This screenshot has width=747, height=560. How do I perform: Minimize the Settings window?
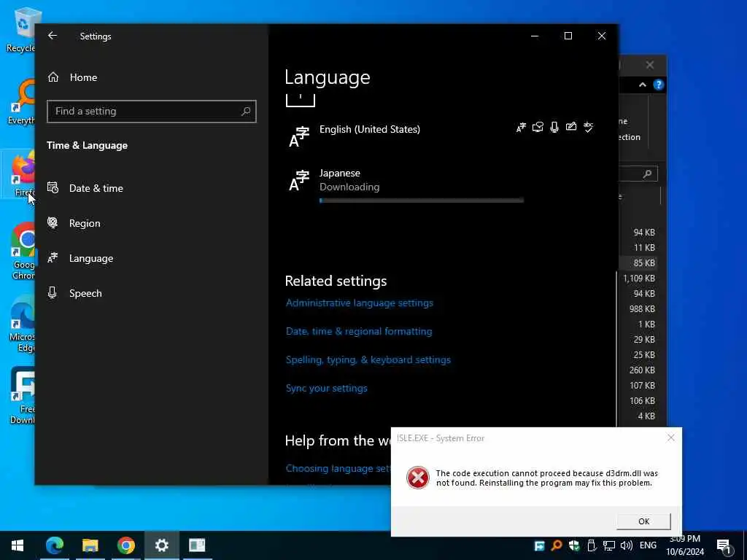[x=535, y=36]
